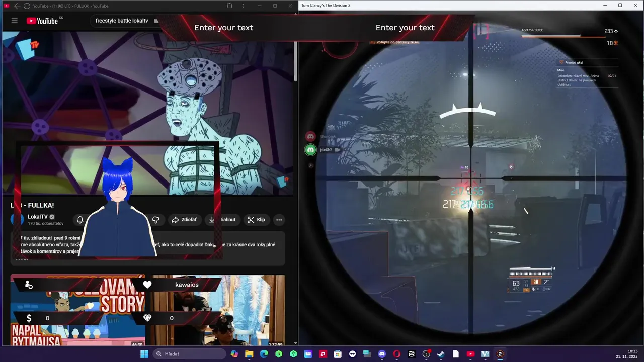644x362 pixels.
Task: Open Microsoft Store from the taskbar
Action: [338, 354]
